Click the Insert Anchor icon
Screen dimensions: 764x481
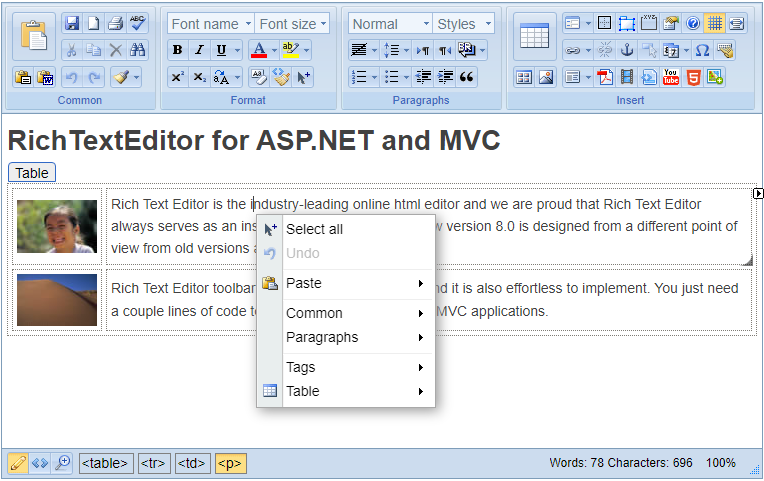coord(627,50)
